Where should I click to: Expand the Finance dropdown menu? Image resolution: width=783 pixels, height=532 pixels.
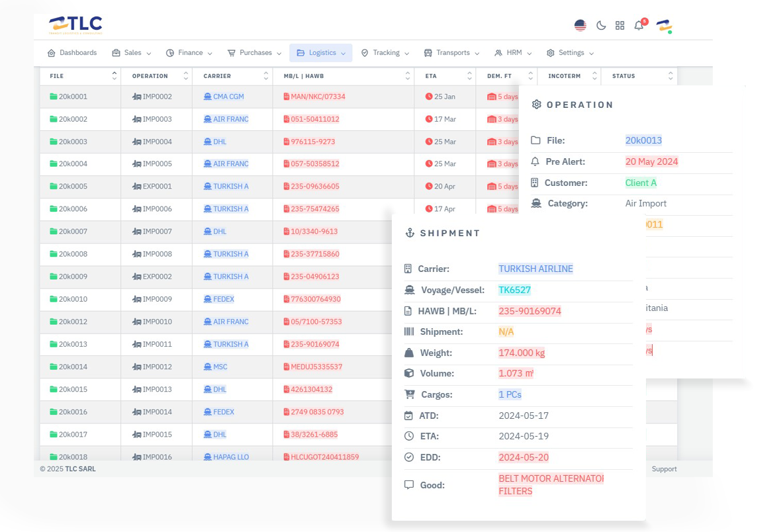pyautogui.click(x=189, y=53)
